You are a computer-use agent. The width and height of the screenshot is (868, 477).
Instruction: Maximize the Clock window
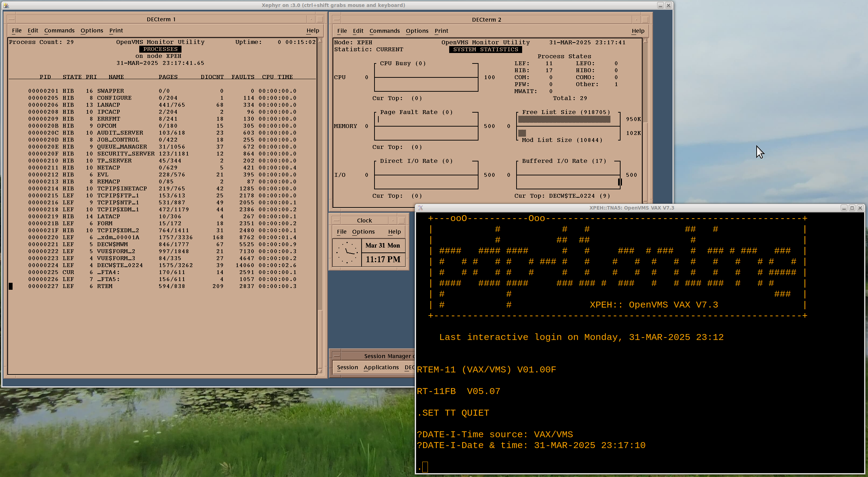[401, 220]
